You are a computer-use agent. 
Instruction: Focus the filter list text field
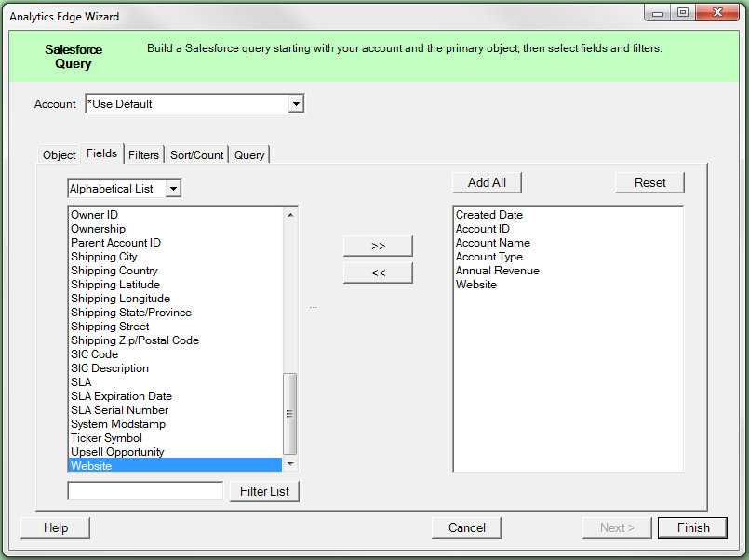[145, 491]
